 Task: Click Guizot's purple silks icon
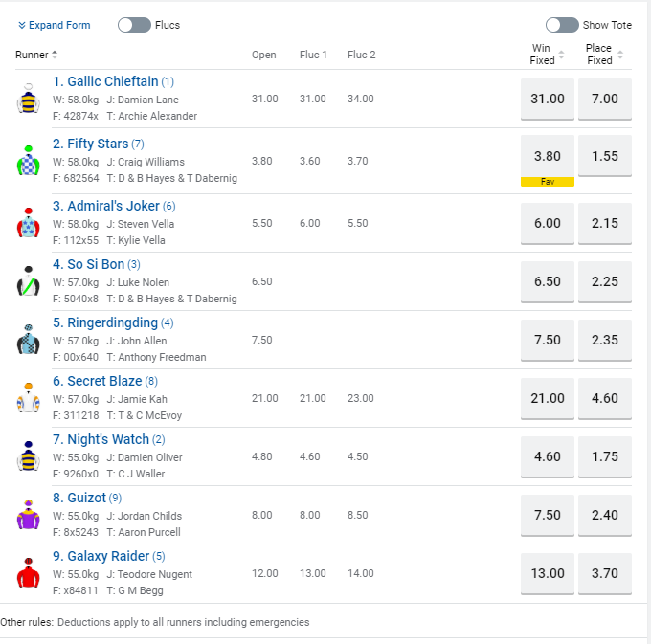(28, 515)
